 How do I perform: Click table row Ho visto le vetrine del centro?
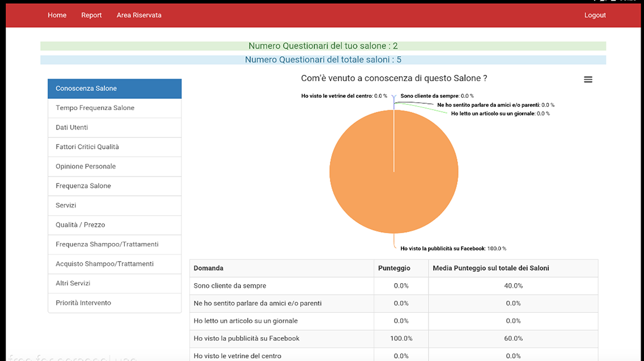tap(394, 354)
